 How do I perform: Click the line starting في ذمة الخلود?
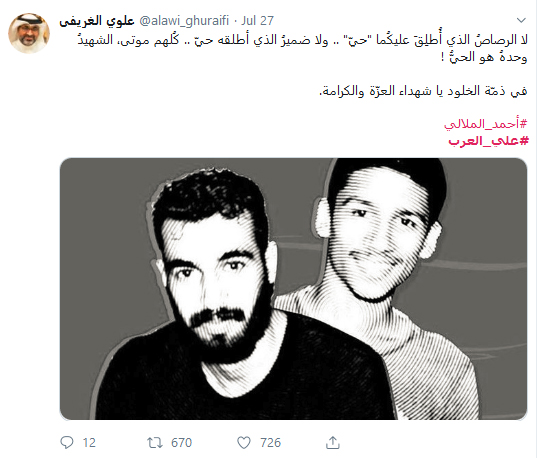tap(423, 91)
